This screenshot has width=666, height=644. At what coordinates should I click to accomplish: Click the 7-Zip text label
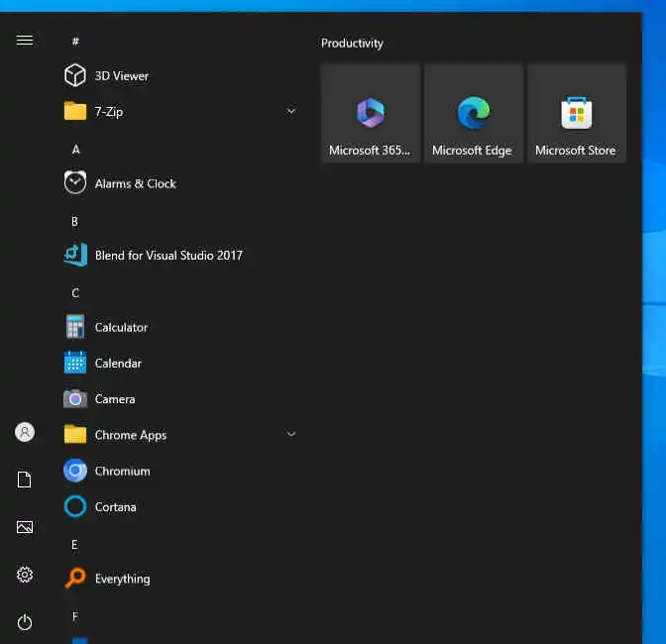(x=109, y=112)
